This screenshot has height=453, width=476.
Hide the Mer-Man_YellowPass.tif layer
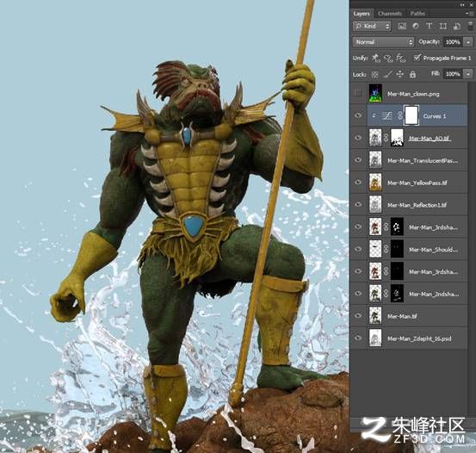click(358, 183)
